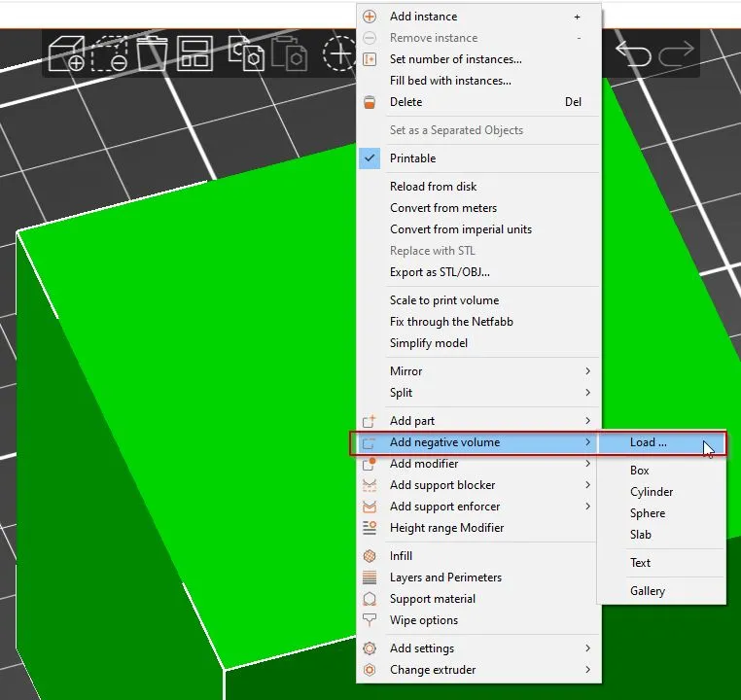Viewport: 741px width, 700px height.
Task: Click the Delete selected object toolbar icon
Action: pyautogui.click(x=109, y=53)
